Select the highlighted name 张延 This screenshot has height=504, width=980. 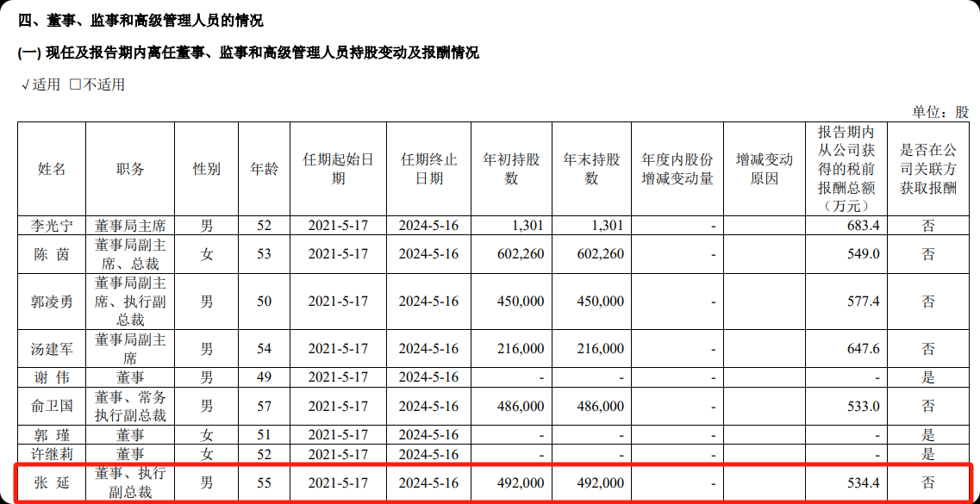pos(52,483)
